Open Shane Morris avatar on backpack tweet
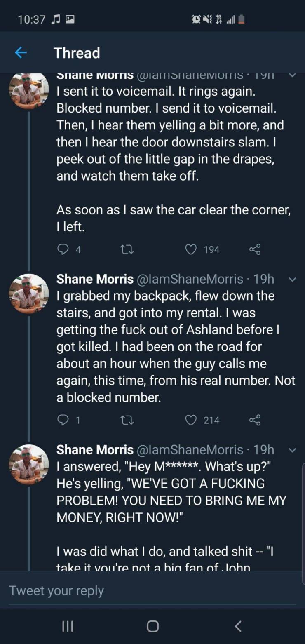Image resolution: width=305 pixels, height=644 pixels. (x=29, y=294)
